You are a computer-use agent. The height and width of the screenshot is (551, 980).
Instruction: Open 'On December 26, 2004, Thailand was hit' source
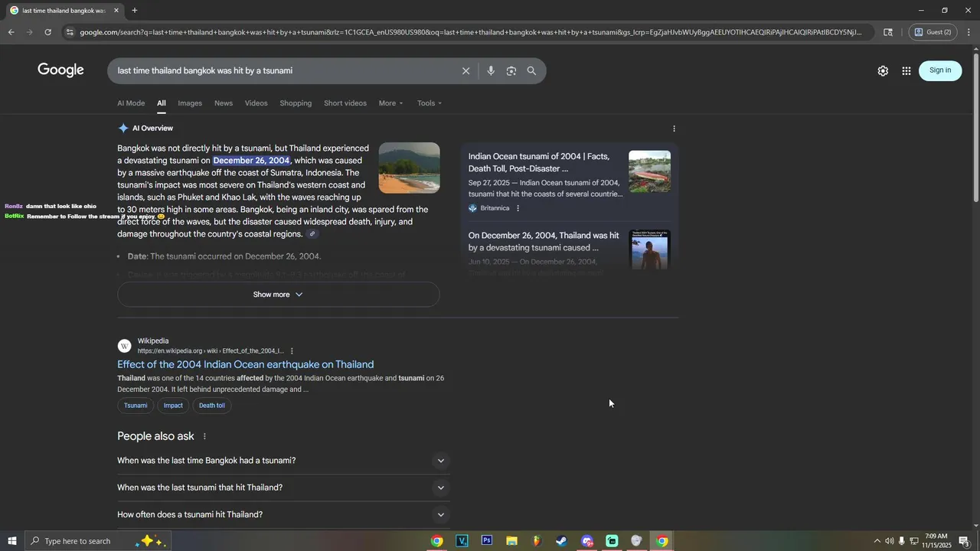coord(544,242)
